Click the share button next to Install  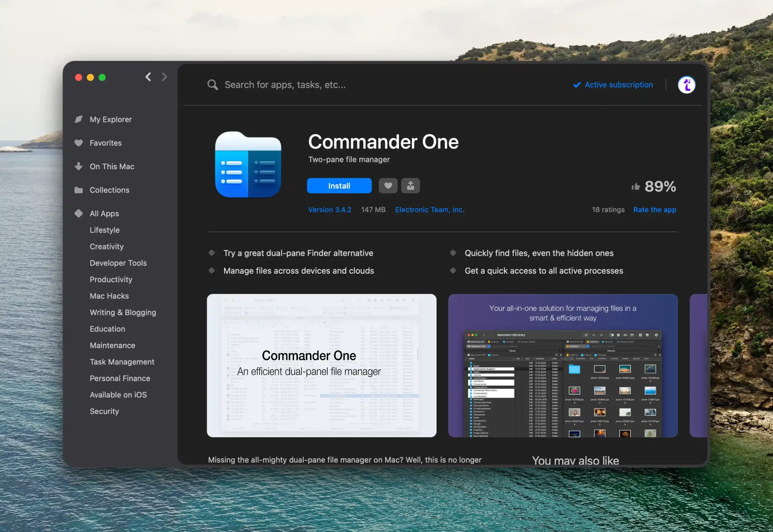pyautogui.click(x=410, y=186)
